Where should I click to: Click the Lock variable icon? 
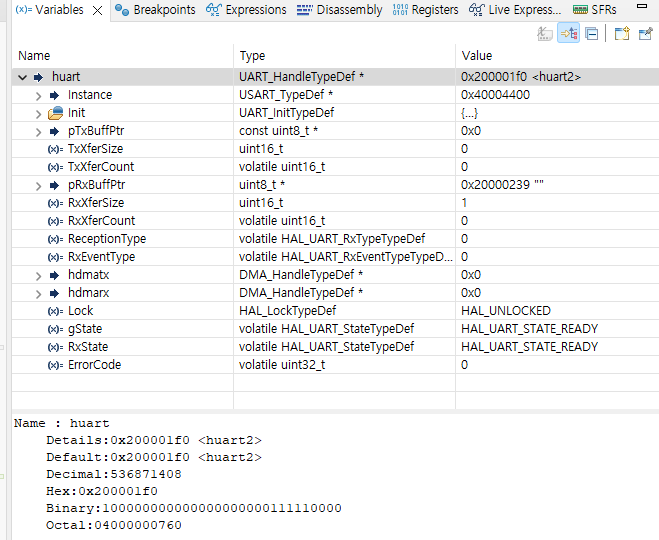click(x=55, y=311)
